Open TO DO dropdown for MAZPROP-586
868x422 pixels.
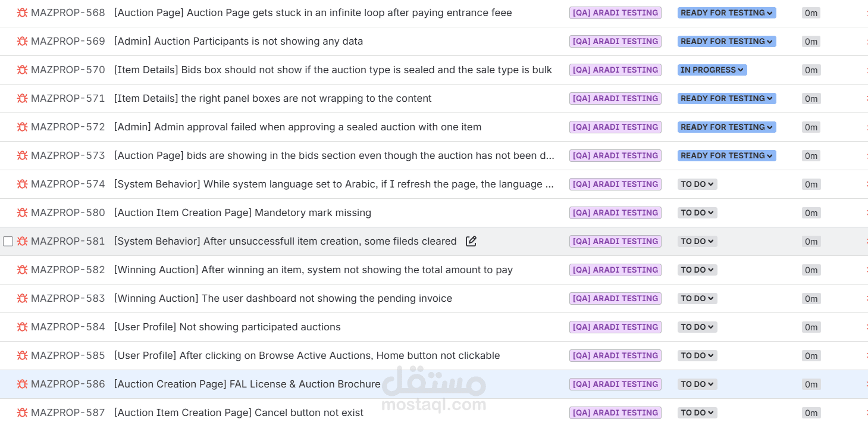tap(697, 384)
